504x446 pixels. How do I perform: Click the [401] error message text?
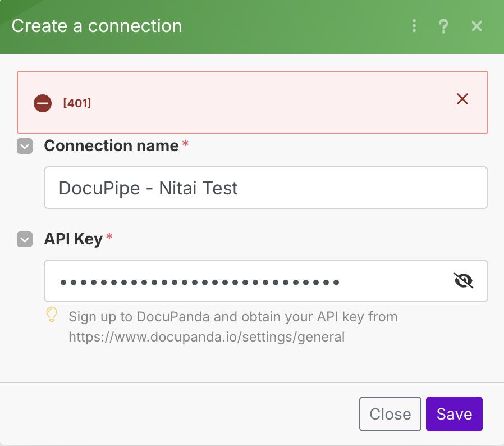[77, 103]
